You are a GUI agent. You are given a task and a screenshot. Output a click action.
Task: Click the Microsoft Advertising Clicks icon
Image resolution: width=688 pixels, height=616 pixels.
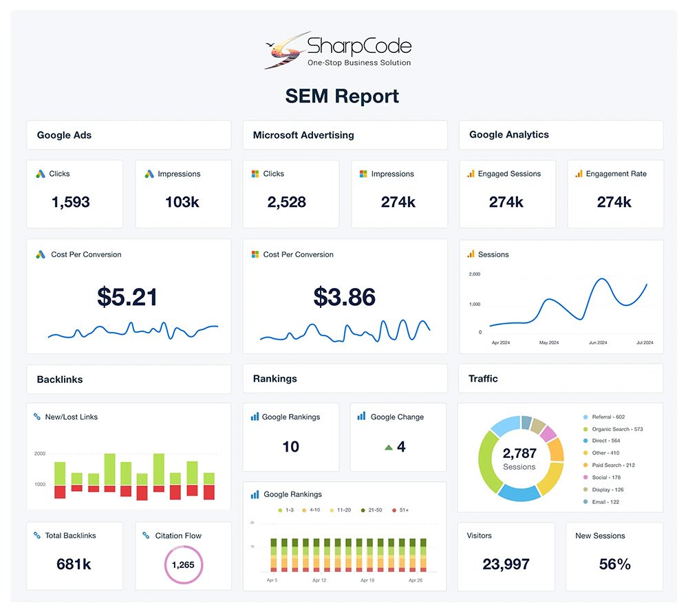pos(255,174)
